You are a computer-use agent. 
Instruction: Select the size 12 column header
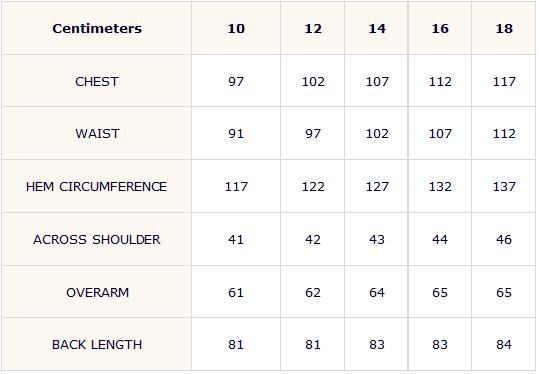click(x=313, y=29)
